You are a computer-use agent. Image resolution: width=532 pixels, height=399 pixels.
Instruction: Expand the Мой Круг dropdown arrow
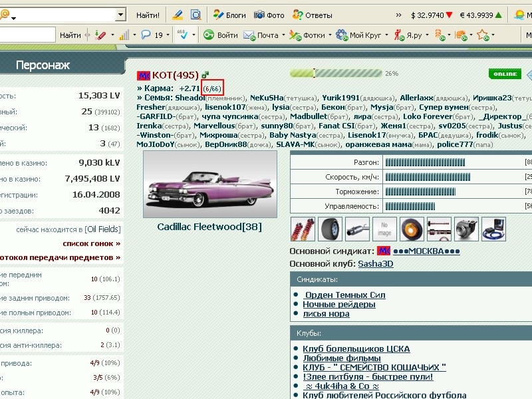click(386, 35)
